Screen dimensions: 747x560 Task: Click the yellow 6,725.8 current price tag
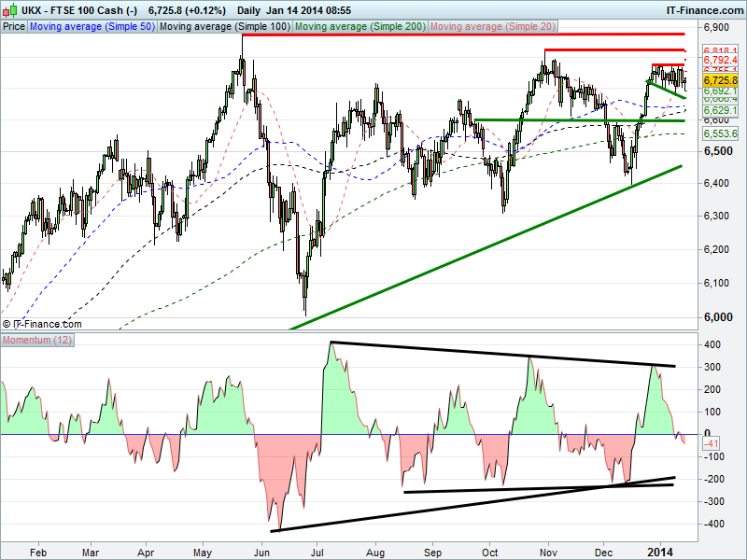pyautogui.click(x=720, y=80)
